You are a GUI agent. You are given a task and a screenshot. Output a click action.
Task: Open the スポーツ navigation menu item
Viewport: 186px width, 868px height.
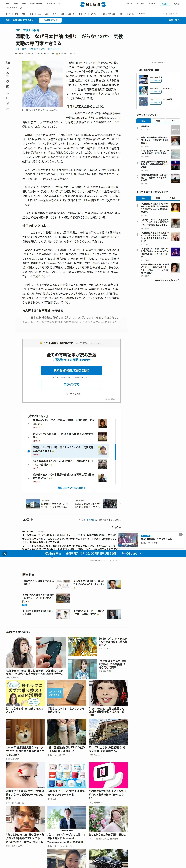tap(71, 14)
